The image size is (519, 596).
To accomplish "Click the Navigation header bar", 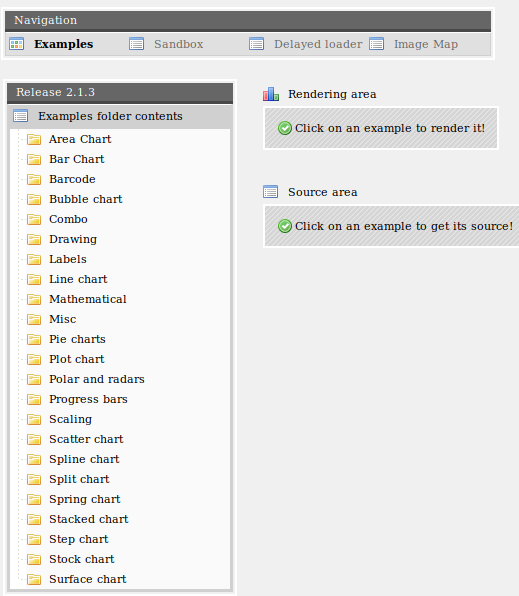I will point(248,21).
